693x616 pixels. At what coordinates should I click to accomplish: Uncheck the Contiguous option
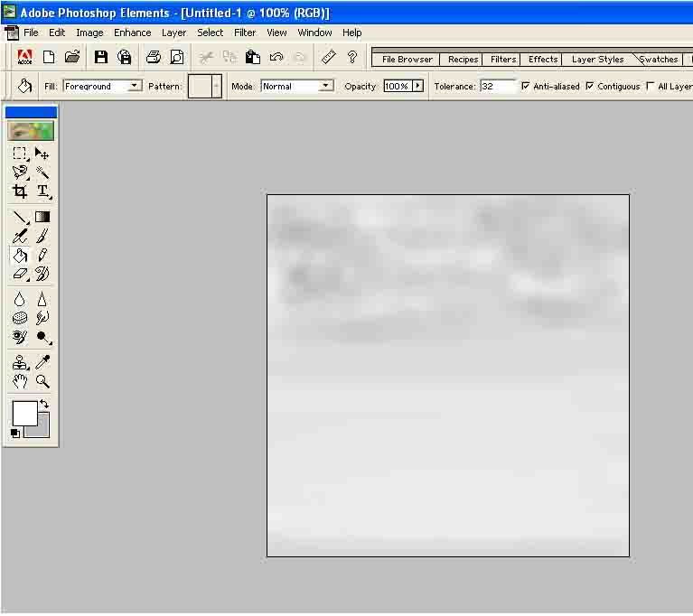click(590, 87)
